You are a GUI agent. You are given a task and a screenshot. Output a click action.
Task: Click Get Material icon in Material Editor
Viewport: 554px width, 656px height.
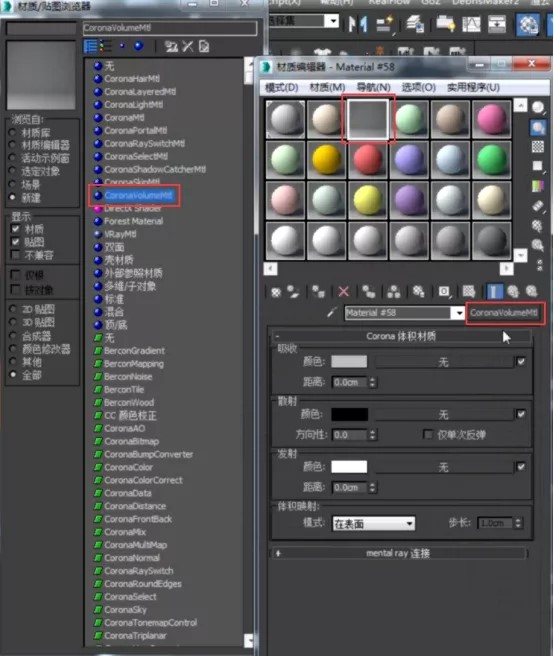pos(276,292)
